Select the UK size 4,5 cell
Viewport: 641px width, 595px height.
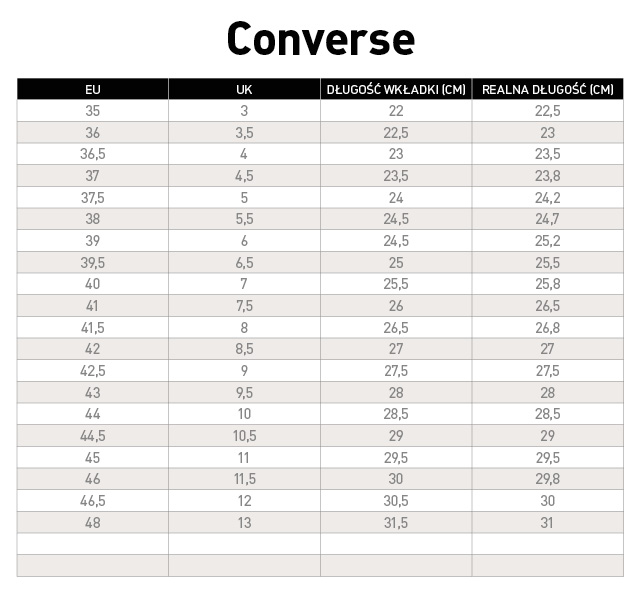point(244,176)
